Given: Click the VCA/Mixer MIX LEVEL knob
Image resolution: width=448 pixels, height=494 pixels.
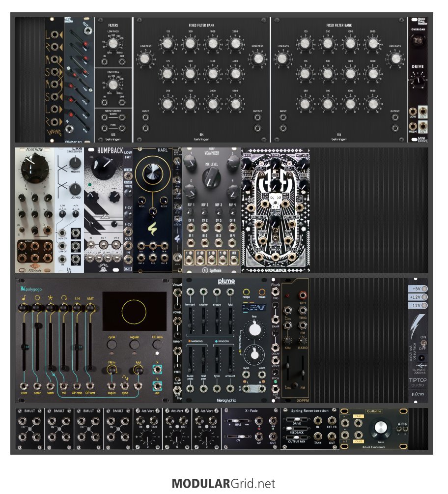Looking at the screenshot, I should coord(211,177).
